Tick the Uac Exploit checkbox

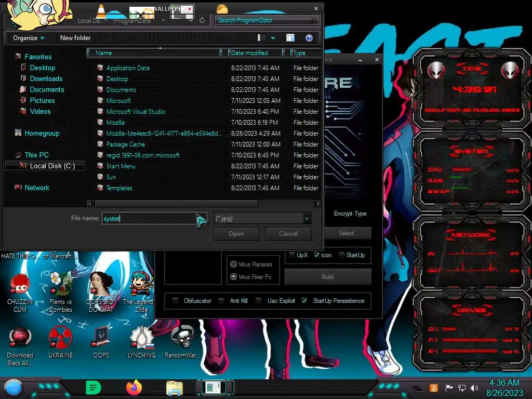coord(259,301)
